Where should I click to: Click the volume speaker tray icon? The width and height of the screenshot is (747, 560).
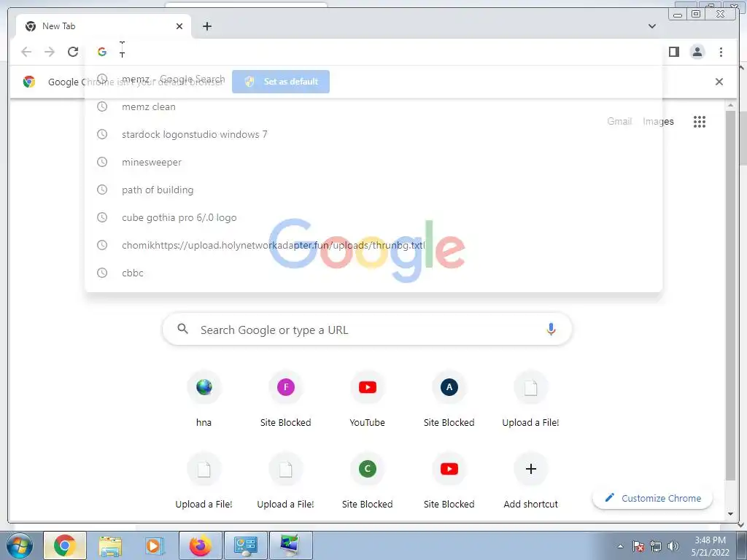(x=673, y=545)
